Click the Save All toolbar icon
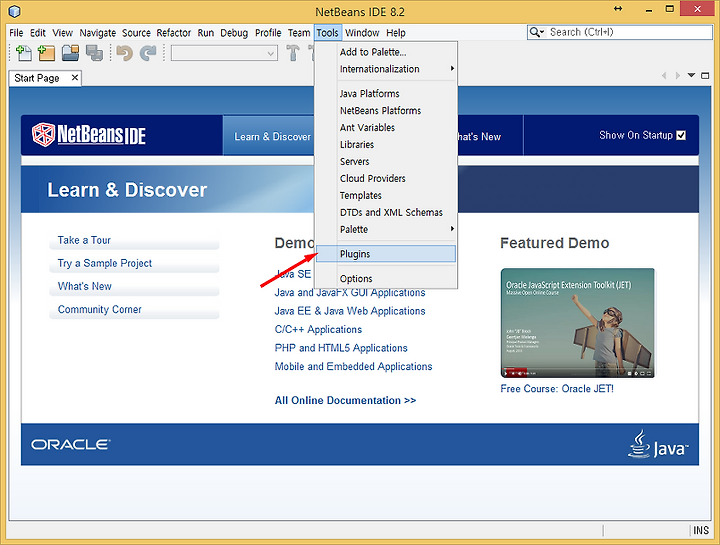This screenshot has height=545, width=720. (94, 53)
